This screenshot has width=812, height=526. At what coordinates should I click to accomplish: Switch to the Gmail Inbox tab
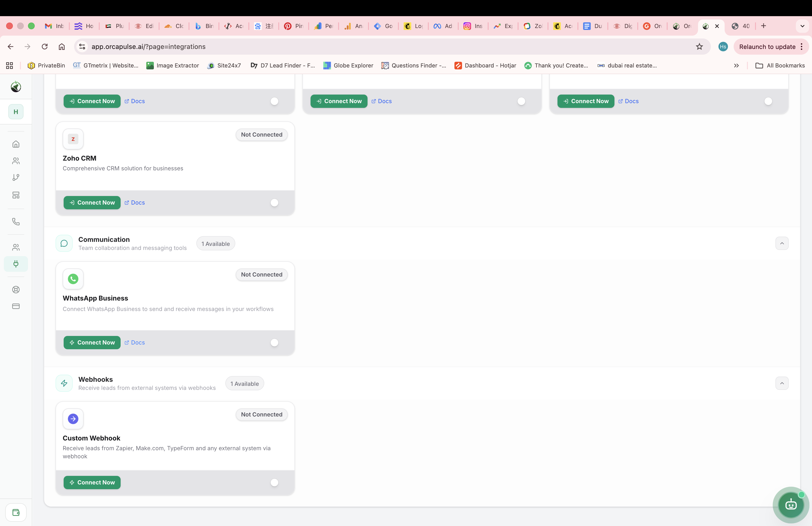coord(55,26)
